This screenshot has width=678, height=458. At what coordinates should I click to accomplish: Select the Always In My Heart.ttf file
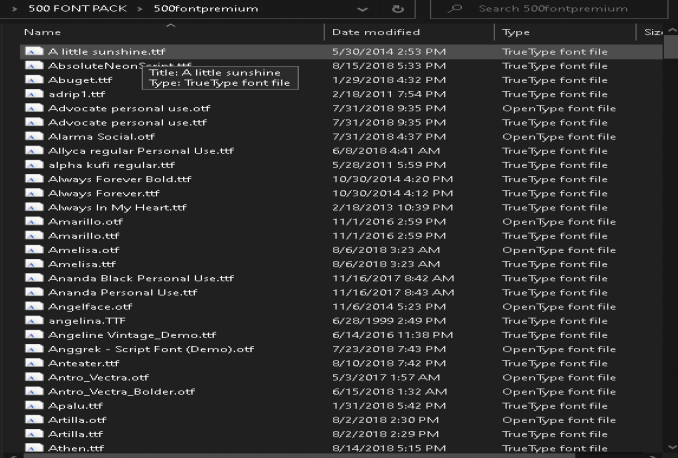click(117, 208)
